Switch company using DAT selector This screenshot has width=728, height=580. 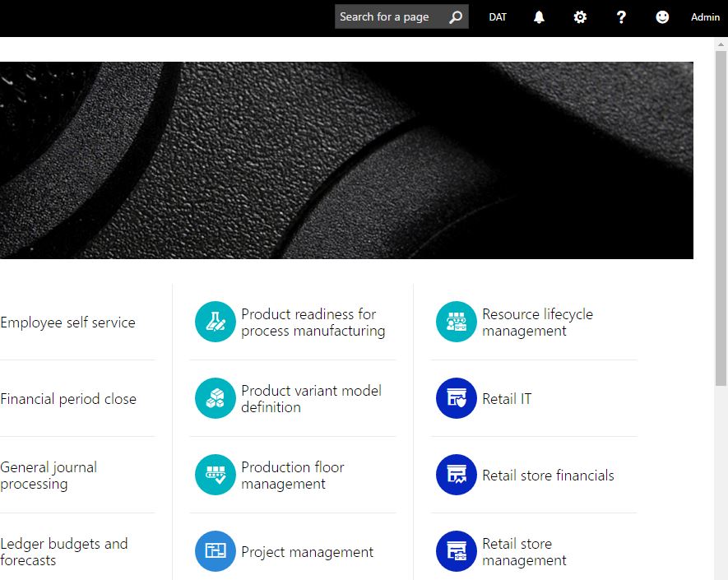(498, 17)
